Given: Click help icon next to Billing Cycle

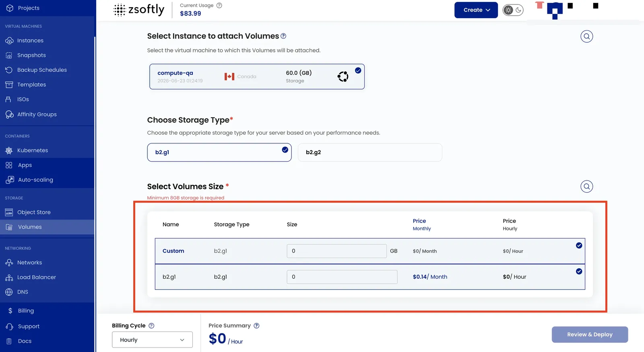Looking at the screenshot, I should [151, 326].
